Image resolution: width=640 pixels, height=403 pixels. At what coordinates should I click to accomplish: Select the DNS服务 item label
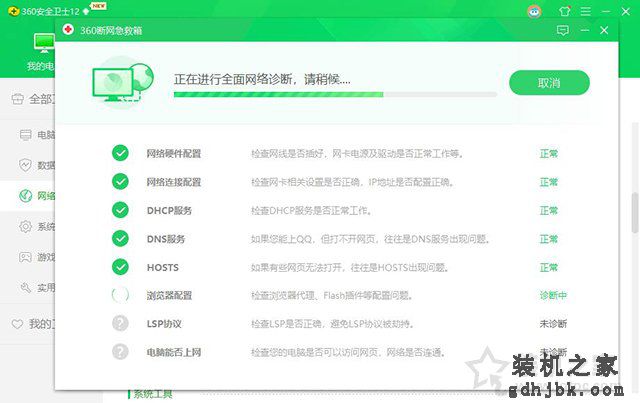(x=166, y=239)
